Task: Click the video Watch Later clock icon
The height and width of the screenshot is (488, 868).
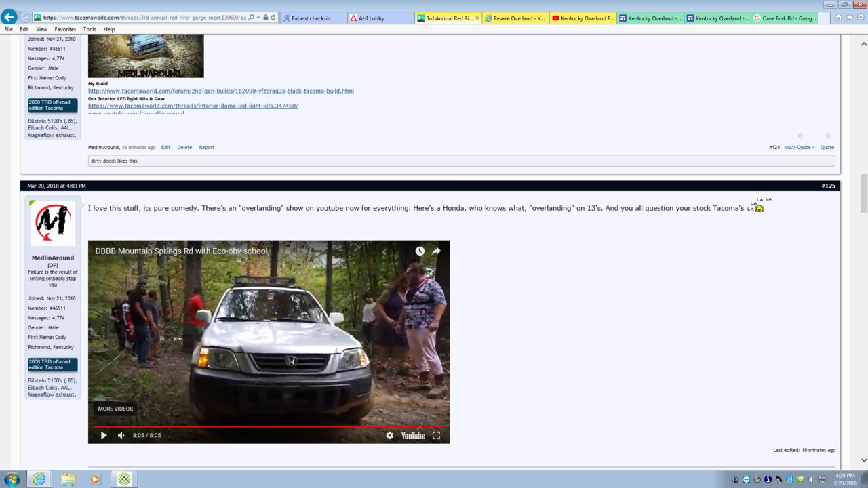Action: coord(420,251)
